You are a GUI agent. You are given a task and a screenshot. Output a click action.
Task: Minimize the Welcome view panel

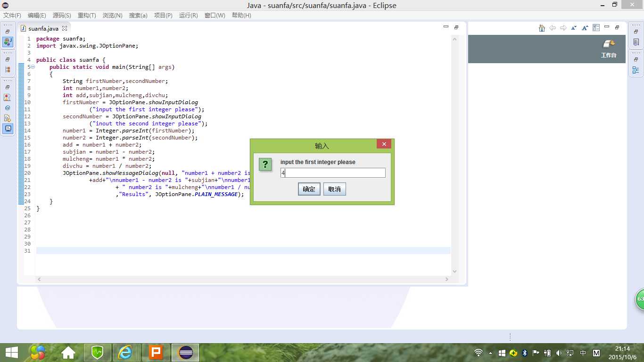607,27
